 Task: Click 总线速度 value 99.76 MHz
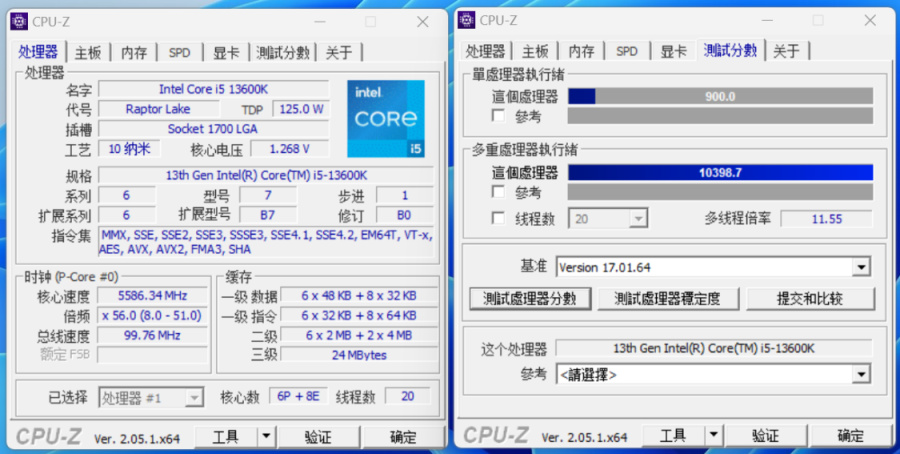152,335
